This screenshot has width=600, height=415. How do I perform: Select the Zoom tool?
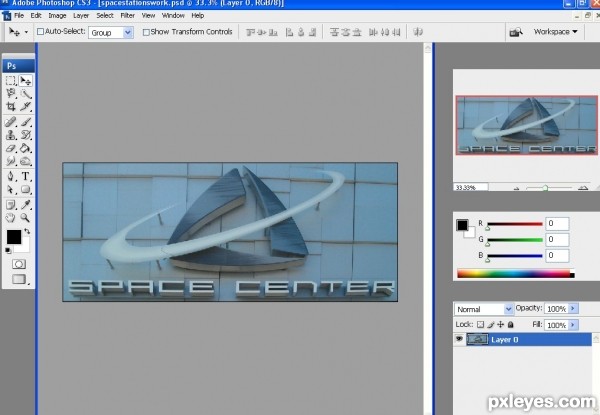pyautogui.click(x=26, y=218)
